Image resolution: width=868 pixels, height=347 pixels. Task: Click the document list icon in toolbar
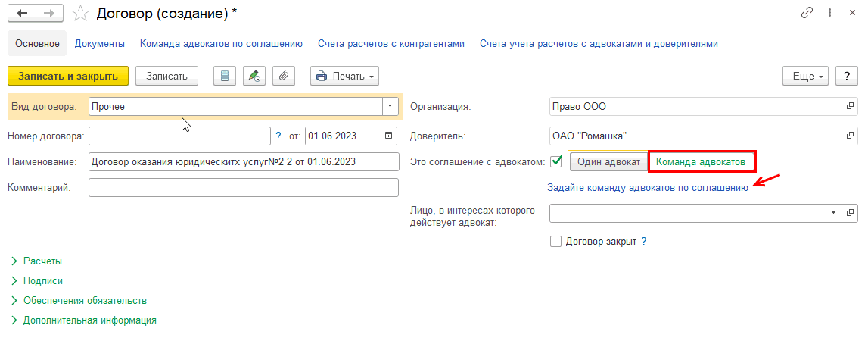tap(224, 76)
